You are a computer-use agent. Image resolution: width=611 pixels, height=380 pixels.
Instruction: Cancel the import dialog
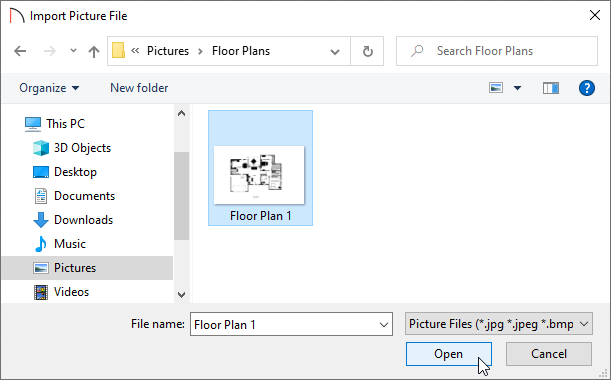(549, 354)
